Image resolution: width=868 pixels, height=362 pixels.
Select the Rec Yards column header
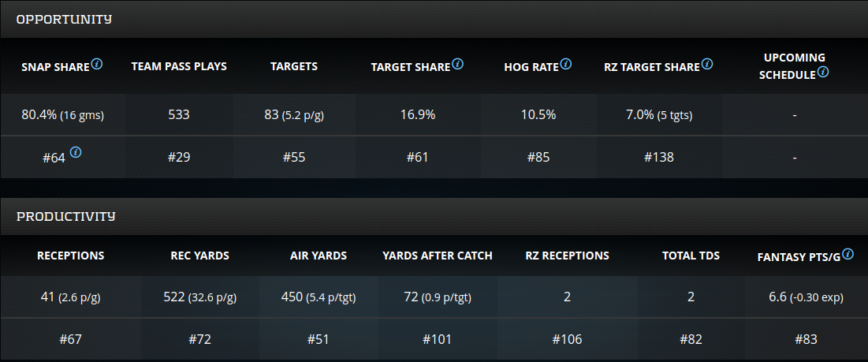[200, 256]
